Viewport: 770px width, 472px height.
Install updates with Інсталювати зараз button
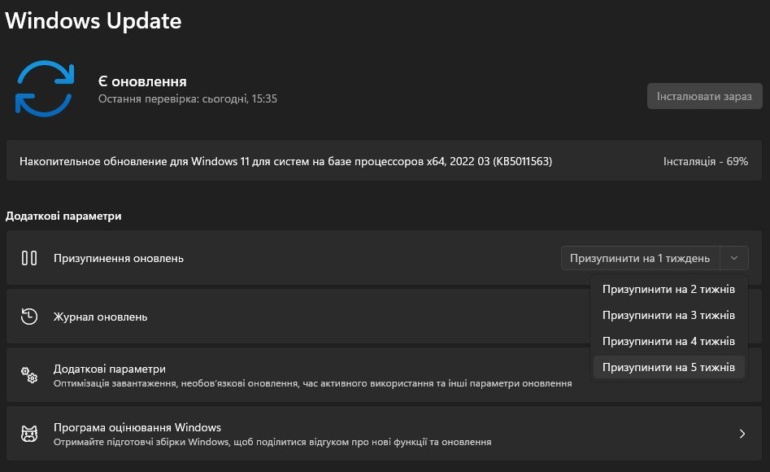coord(704,96)
